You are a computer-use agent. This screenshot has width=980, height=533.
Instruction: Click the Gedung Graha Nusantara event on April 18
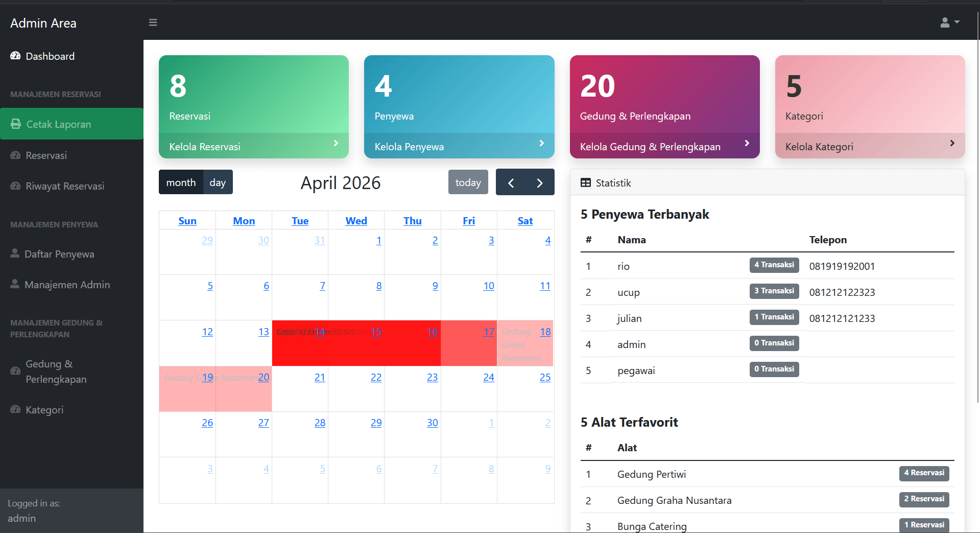click(x=525, y=343)
